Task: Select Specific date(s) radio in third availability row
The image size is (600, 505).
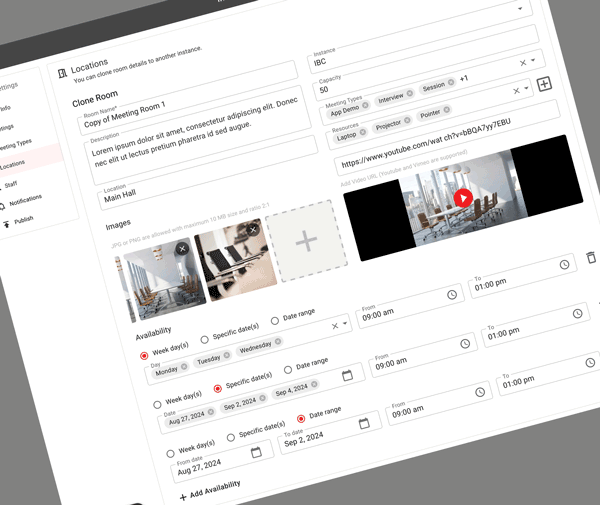Action: point(232,437)
